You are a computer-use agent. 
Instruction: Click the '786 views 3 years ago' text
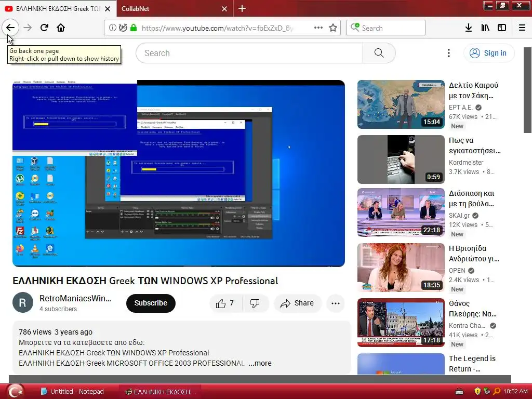55,332
